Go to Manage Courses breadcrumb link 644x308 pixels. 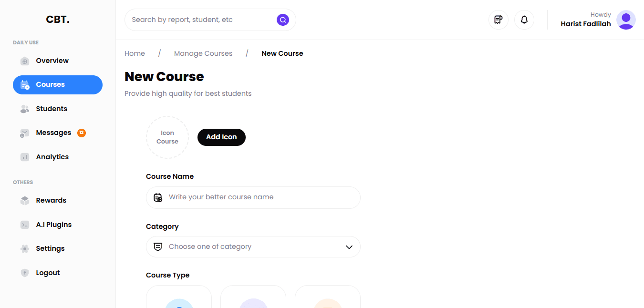coord(203,53)
